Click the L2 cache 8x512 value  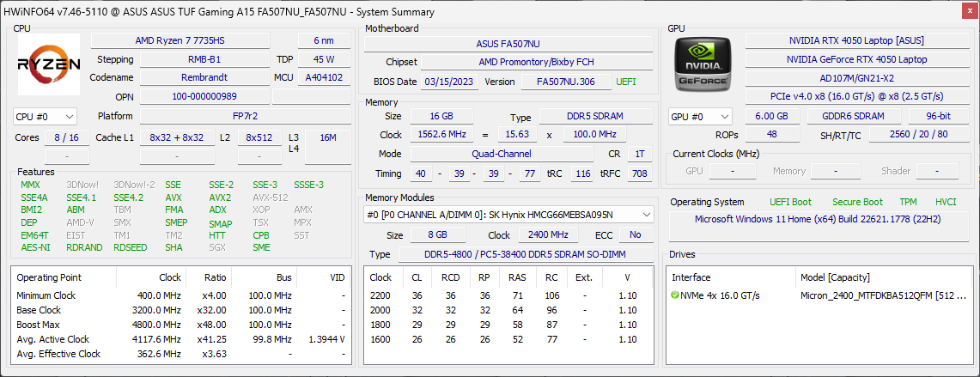pos(259,137)
